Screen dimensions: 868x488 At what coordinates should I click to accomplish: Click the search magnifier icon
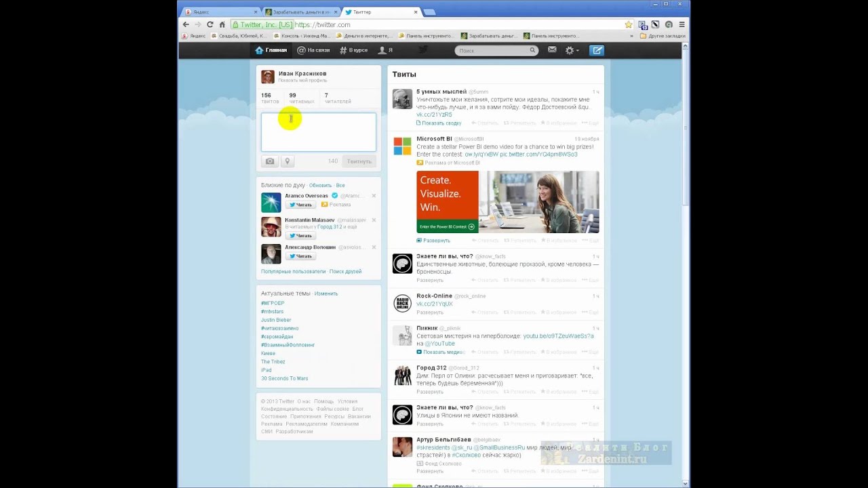pos(532,50)
